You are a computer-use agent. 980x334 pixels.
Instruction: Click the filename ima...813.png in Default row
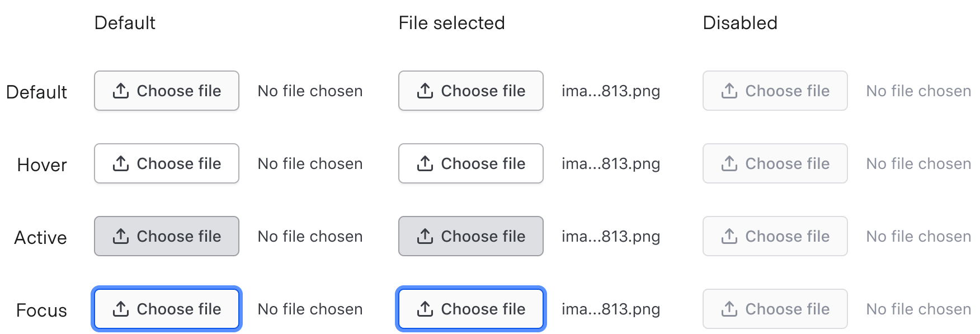(611, 91)
